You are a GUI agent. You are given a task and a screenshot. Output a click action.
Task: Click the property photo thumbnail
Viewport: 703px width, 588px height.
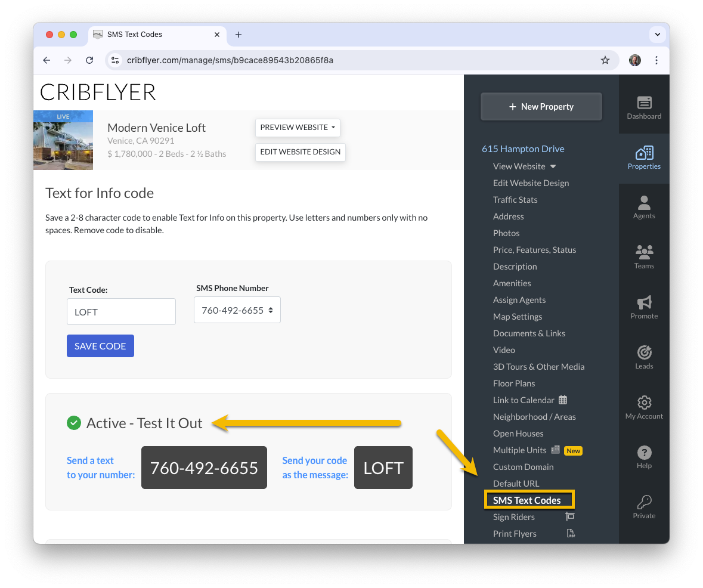(63, 140)
